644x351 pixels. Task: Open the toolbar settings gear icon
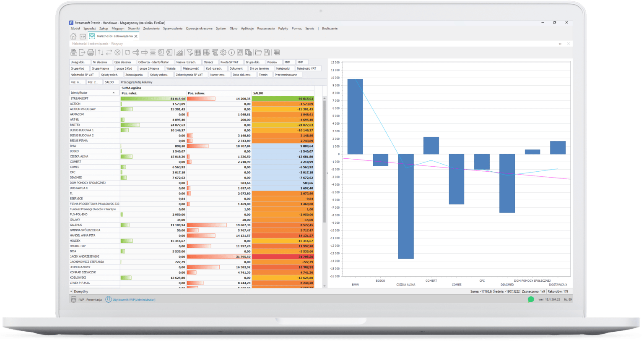(x=223, y=52)
